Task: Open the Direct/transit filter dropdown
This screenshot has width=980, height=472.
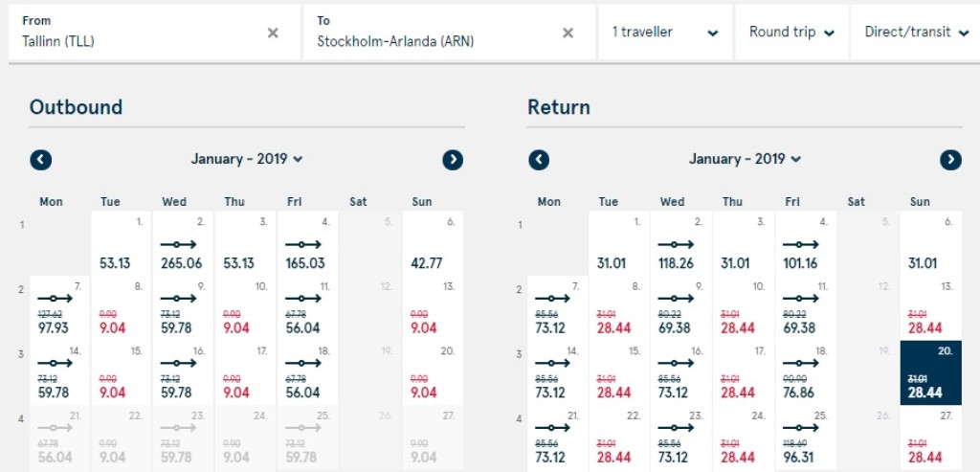Action: (x=914, y=33)
